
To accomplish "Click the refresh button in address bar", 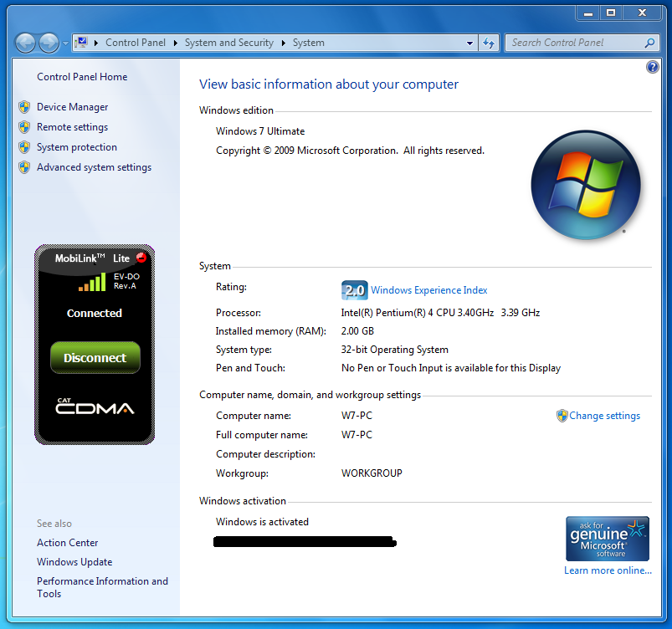I will click(x=489, y=43).
